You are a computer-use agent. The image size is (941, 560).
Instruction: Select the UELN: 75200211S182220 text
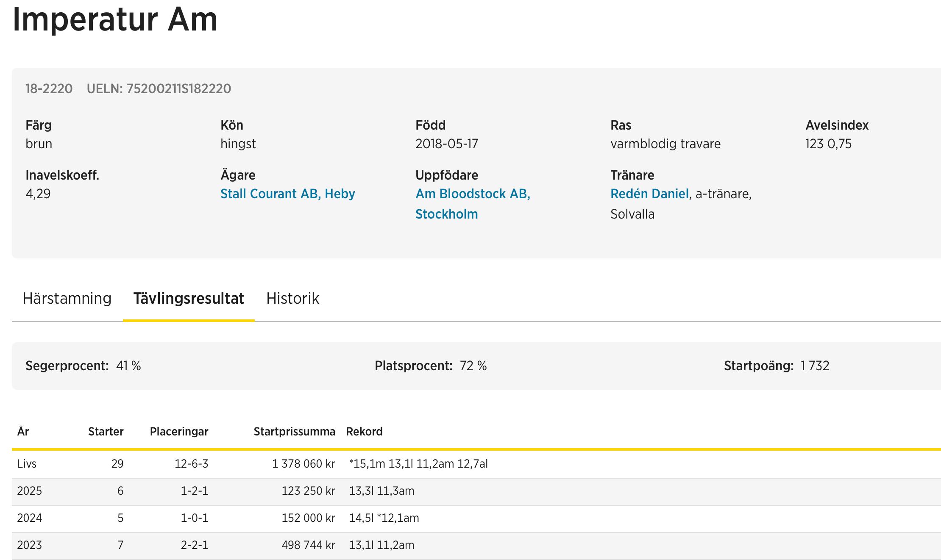coord(159,89)
